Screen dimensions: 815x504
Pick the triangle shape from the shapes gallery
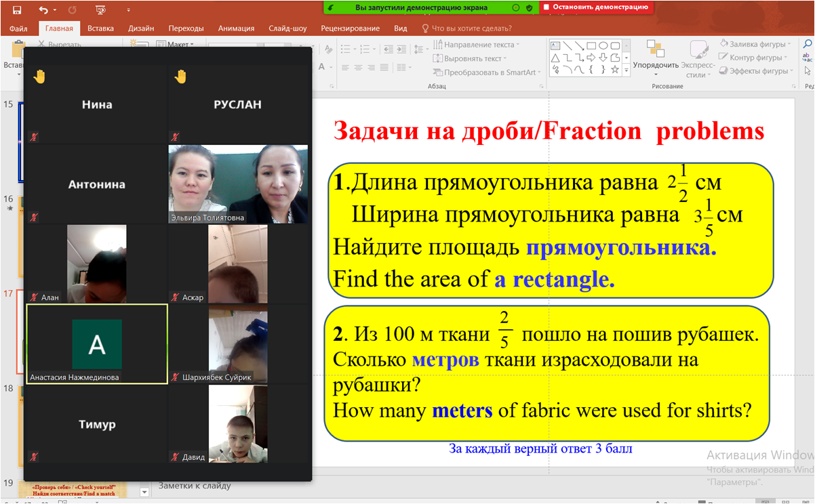555,58
